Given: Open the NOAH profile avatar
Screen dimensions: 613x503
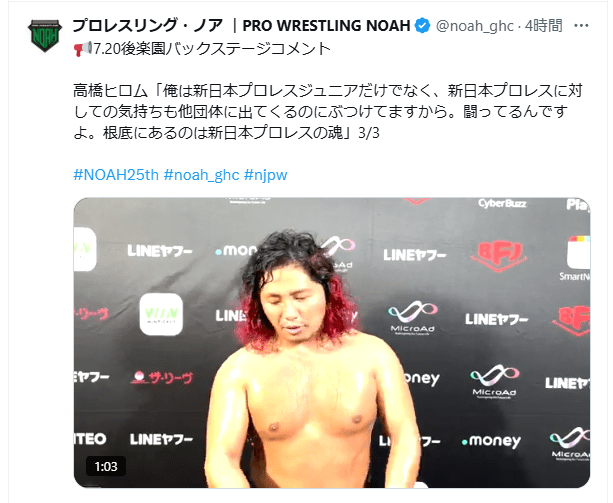Looking at the screenshot, I should point(45,36).
